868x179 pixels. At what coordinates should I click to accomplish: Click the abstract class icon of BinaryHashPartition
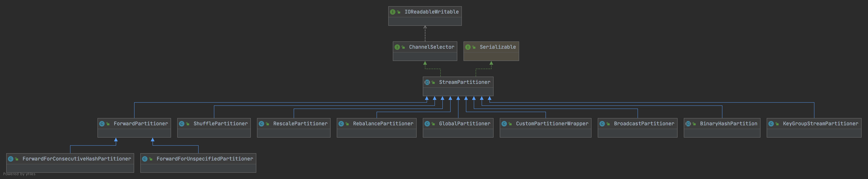point(688,124)
